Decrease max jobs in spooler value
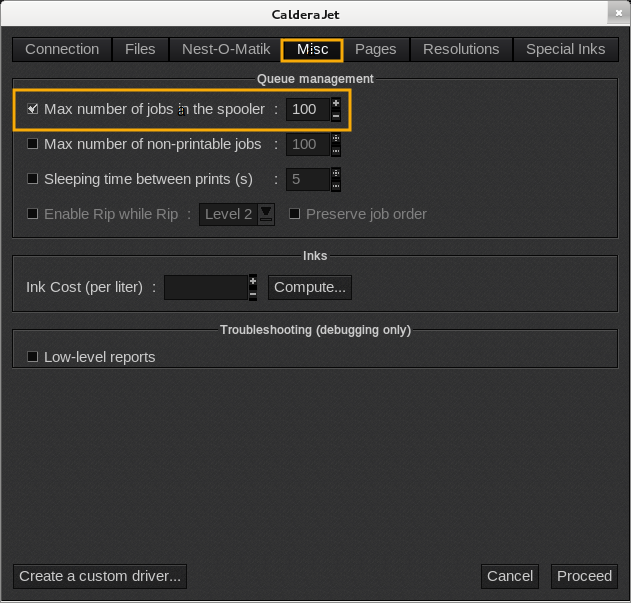Screen dimensions: 631x603 pyautogui.click(x=336, y=116)
